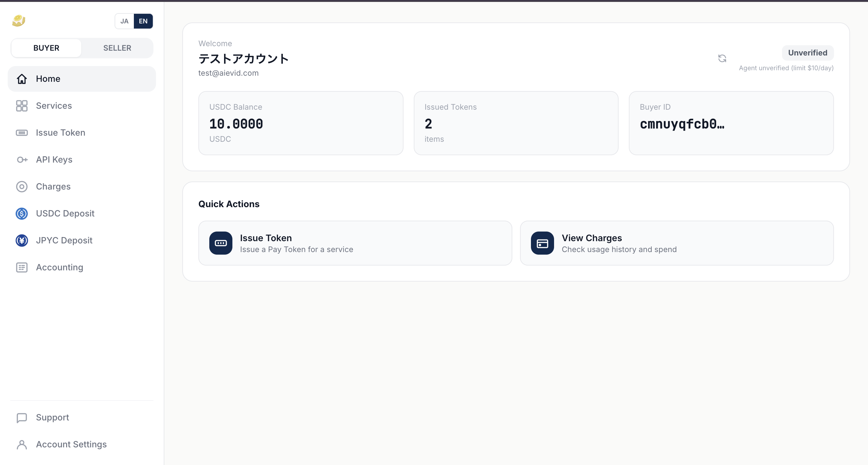
Task: Click the Home house icon
Action: 22,79
